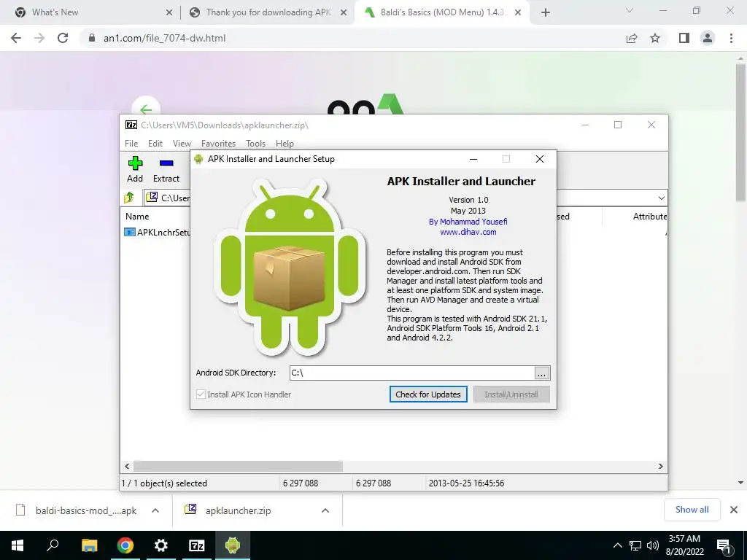Open the Windows Start menu
This screenshot has width=747, height=560.
(x=18, y=545)
